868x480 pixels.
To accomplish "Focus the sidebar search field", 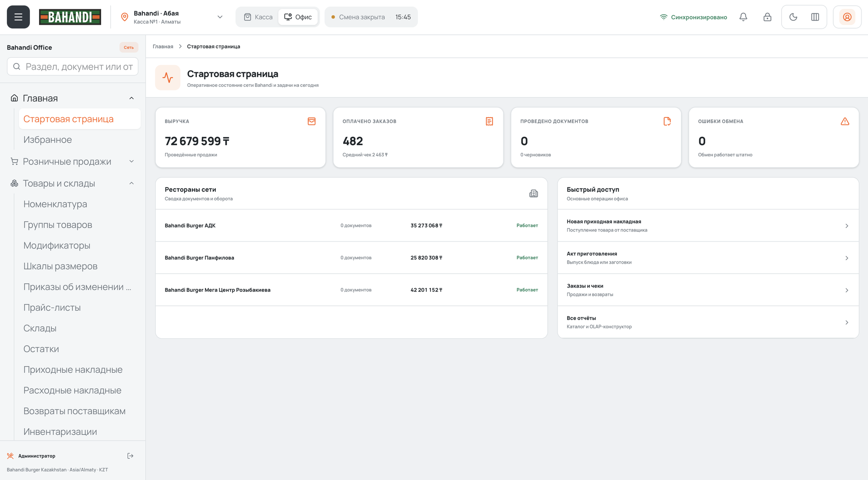I will click(72, 66).
